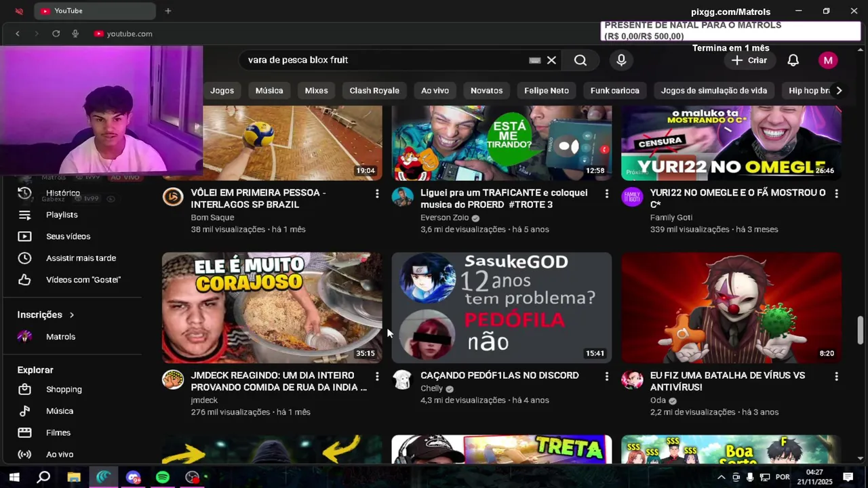Go back in the browser
This screenshot has height=488, width=868.
pos(18,34)
